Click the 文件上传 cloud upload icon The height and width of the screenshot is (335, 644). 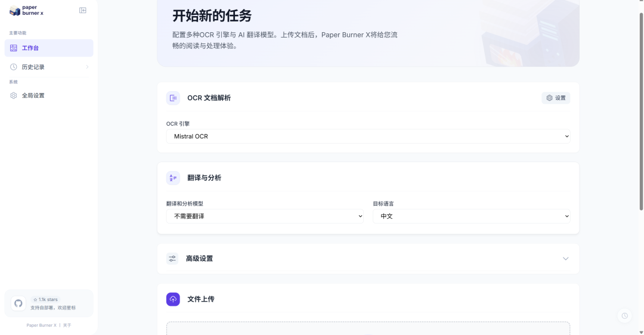pyautogui.click(x=173, y=299)
